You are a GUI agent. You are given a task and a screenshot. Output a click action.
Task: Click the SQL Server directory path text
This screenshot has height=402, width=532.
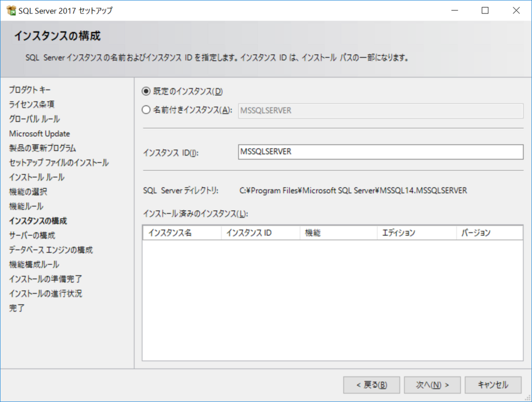pos(353,191)
